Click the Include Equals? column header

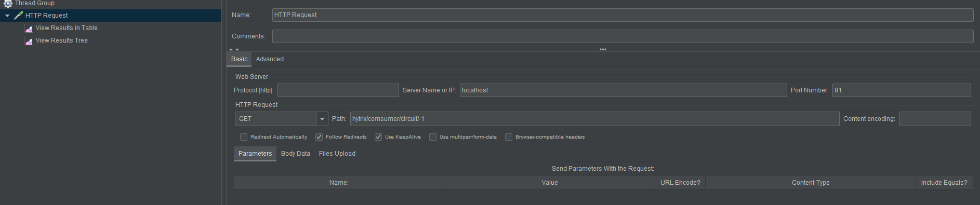[x=944, y=183]
